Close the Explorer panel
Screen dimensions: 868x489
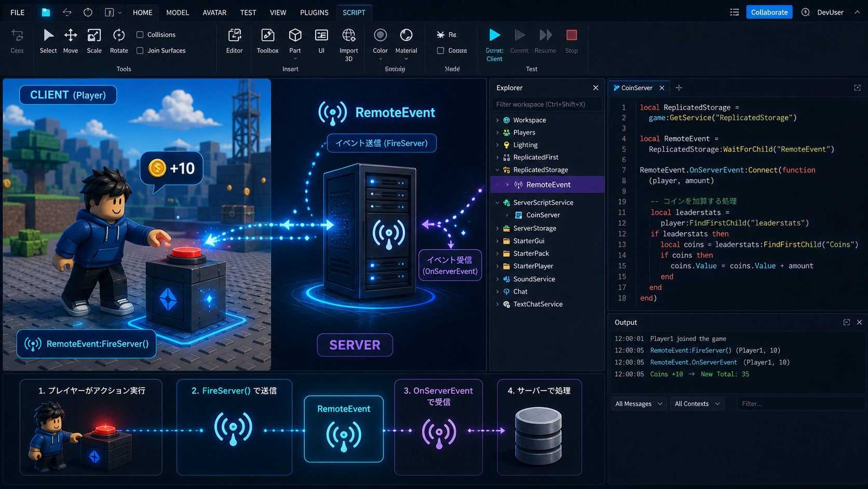[x=595, y=88]
